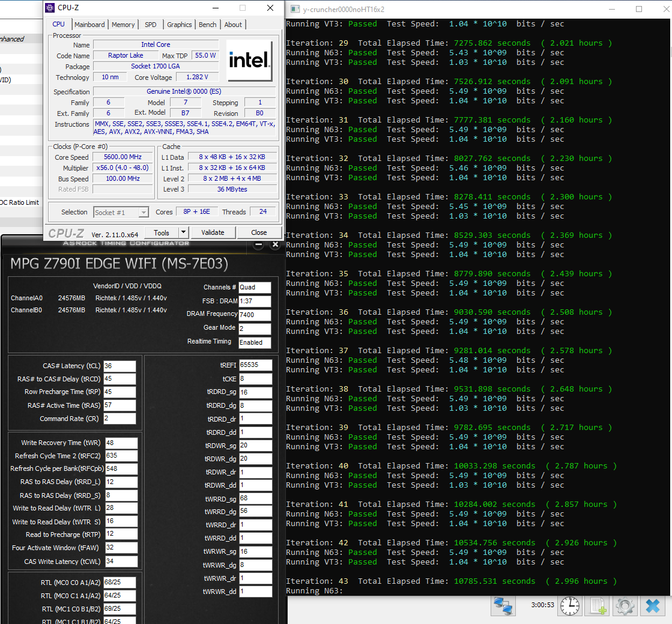Click the CPU-Z logo icon in title bar
672x624 pixels.
pos(50,8)
